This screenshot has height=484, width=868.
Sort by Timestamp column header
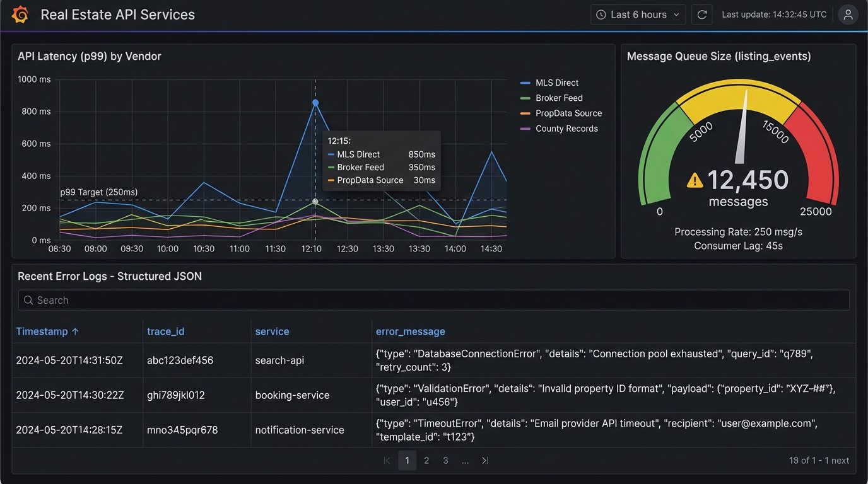click(x=47, y=331)
